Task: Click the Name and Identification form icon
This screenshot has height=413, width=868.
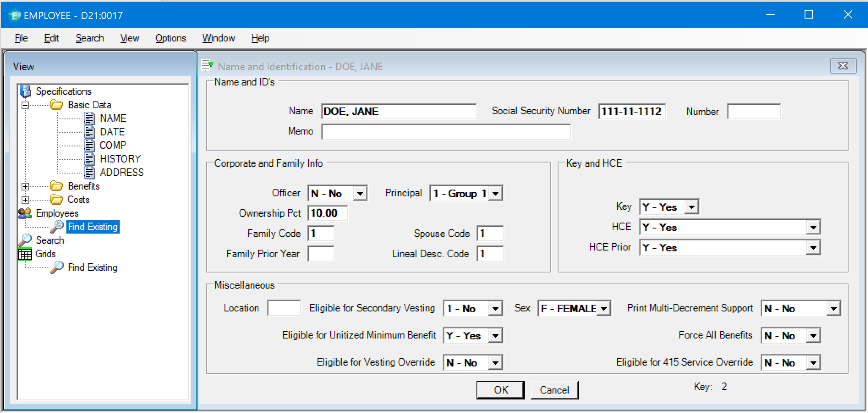Action: tap(207, 66)
